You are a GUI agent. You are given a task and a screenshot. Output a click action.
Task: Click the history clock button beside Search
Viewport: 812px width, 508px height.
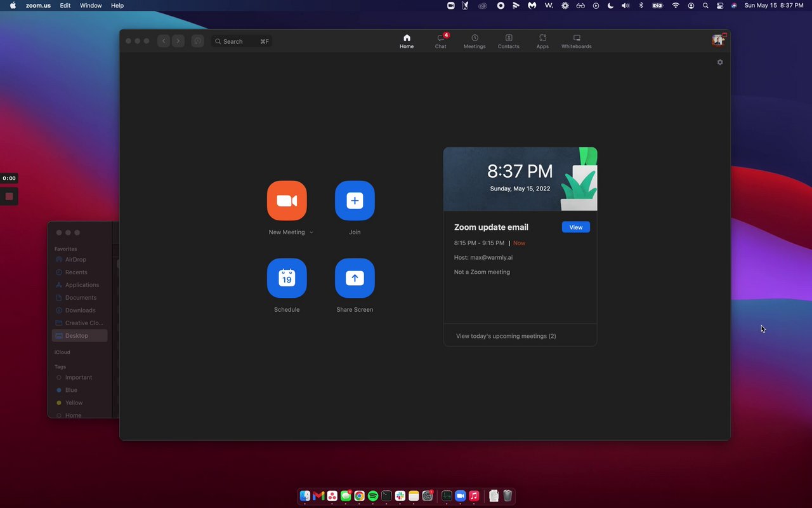[198, 41]
